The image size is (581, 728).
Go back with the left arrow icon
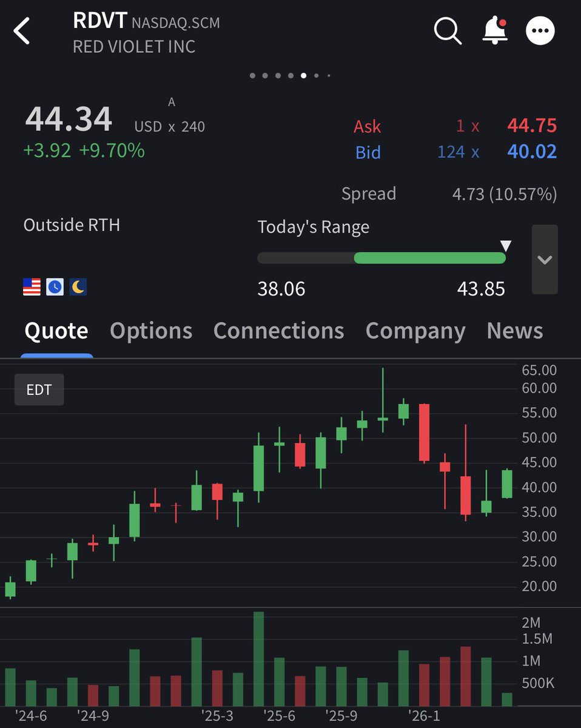22,31
